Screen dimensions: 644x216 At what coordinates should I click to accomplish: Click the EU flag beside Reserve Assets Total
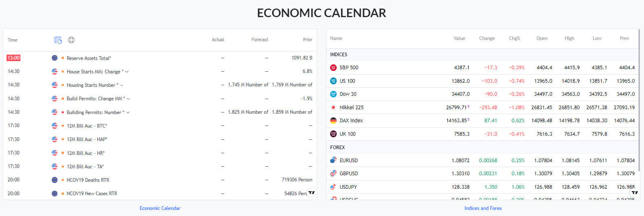point(55,58)
